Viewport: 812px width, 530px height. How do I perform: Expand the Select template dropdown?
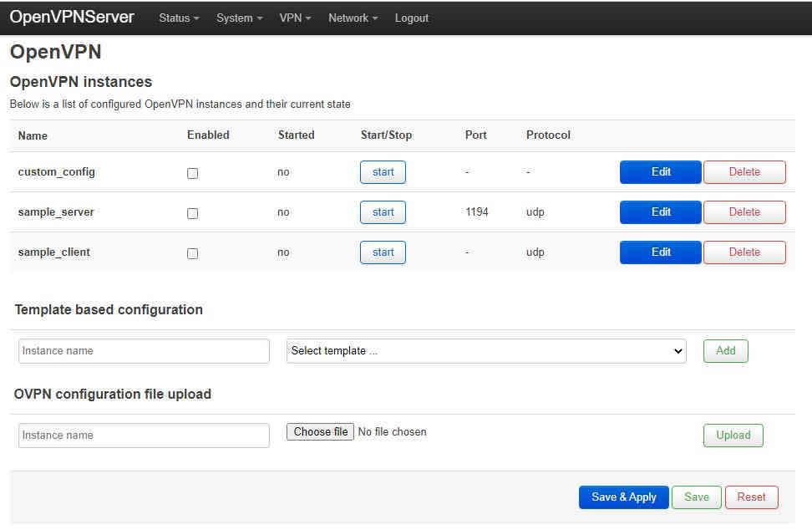coord(486,351)
